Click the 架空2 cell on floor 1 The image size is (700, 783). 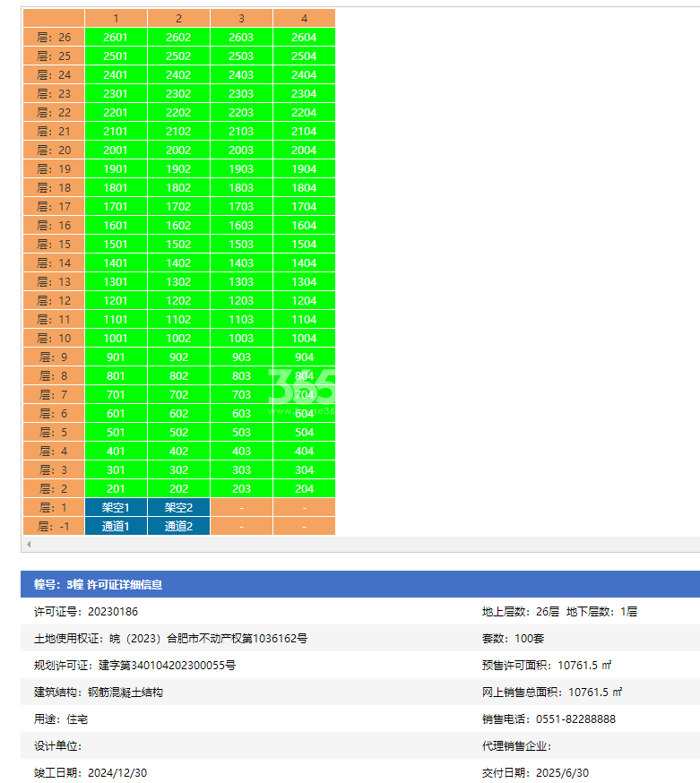(x=179, y=507)
